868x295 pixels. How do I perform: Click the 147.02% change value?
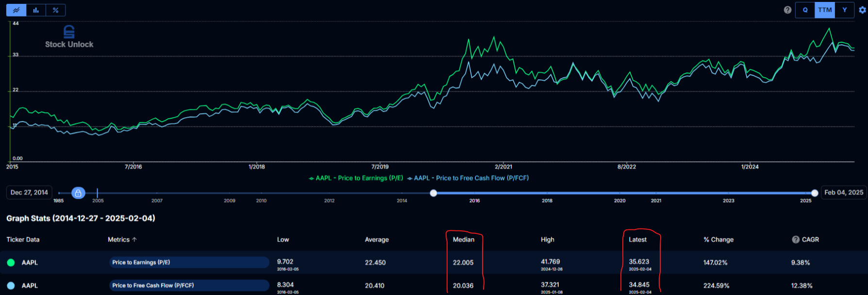point(716,262)
